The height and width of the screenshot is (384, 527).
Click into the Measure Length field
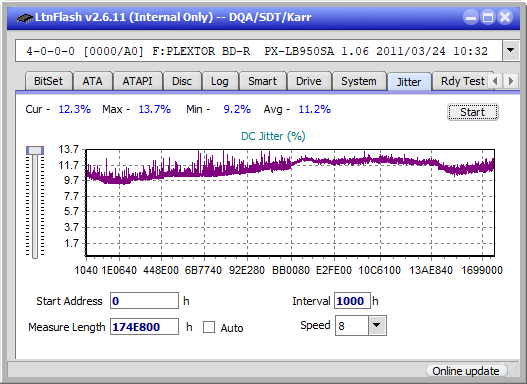(x=144, y=327)
